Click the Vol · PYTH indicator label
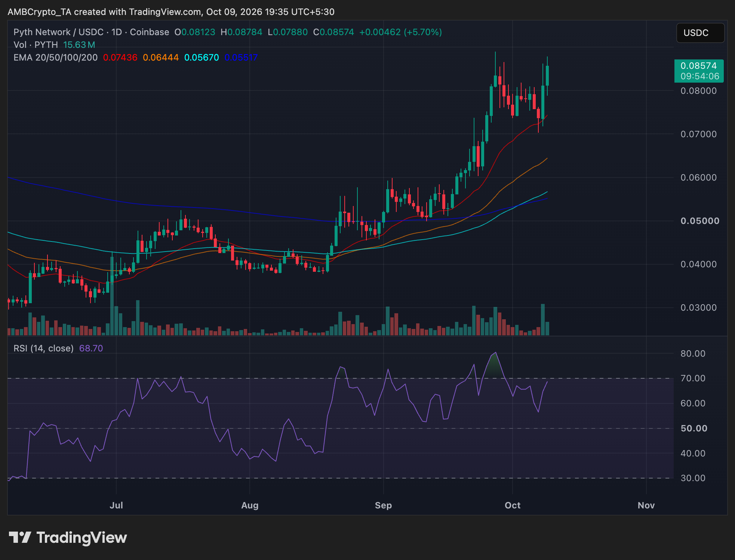Image resolution: width=735 pixels, height=560 pixels. tap(36, 45)
